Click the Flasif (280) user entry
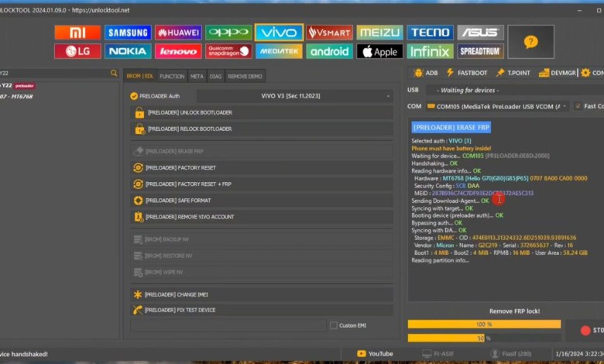Image resolution: width=604 pixels, height=364 pixels. click(x=511, y=354)
